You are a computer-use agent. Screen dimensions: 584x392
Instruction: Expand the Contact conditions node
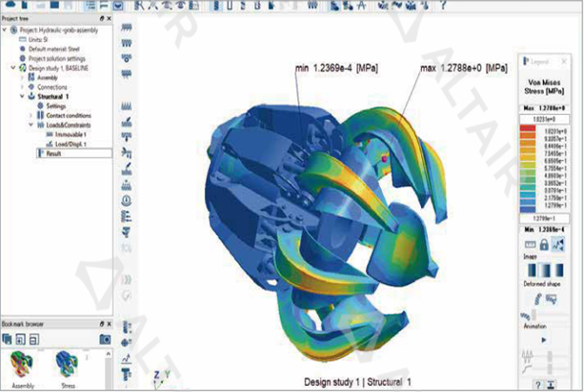pos(31,115)
